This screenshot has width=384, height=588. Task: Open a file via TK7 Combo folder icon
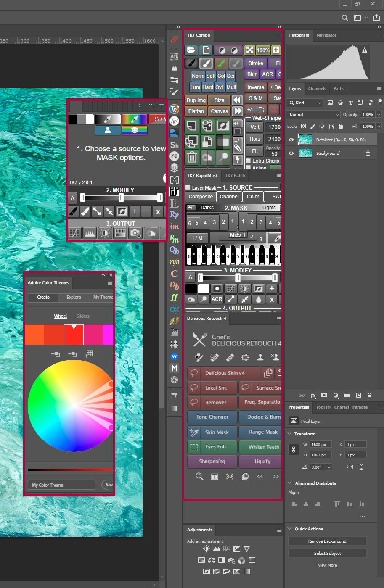click(x=191, y=50)
